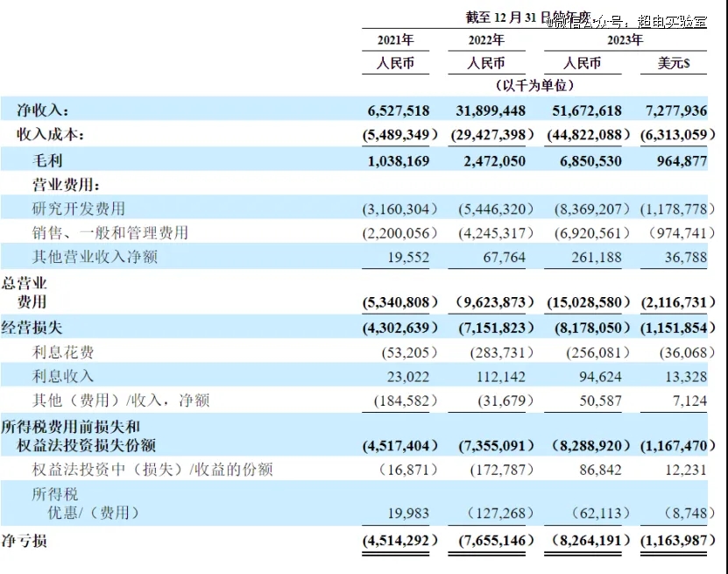Select the 权益法投资中（损失）/收益的份额 row label
Viewport: 728px width, 574px height.
(149, 470)
